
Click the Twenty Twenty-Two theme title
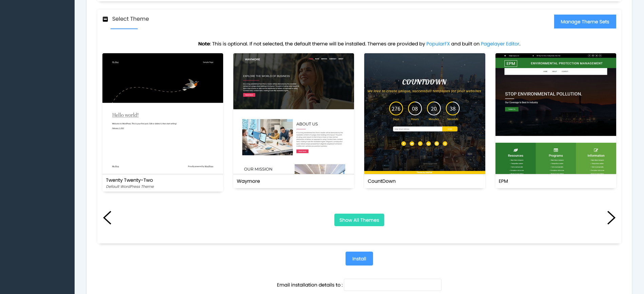[129, 180]
